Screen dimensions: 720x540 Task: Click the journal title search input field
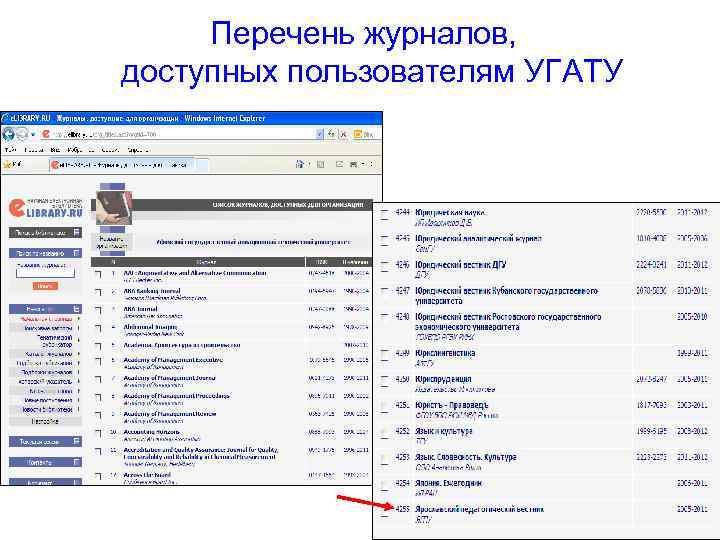pyautogui.click(x=45, y=273)
